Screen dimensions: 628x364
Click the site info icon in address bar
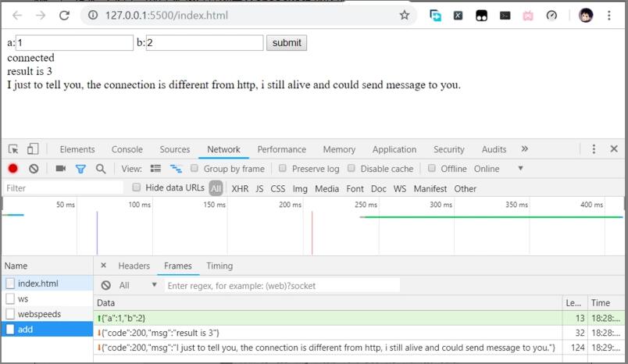click(x=93, y=15)
